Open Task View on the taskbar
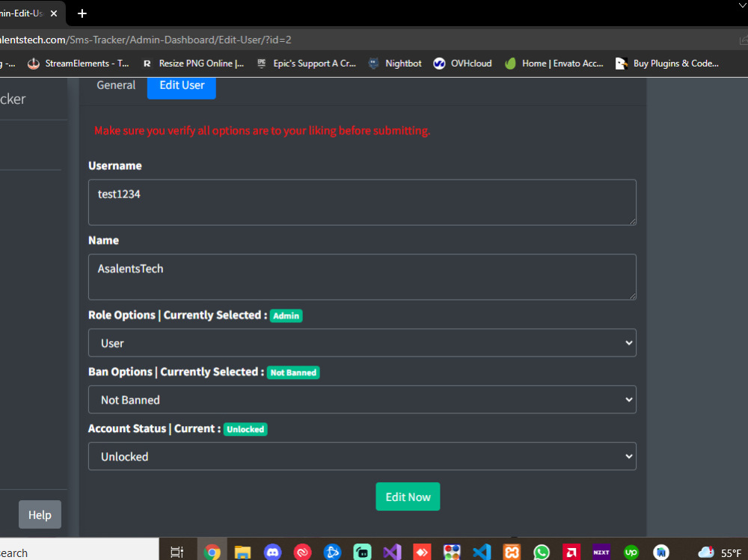 pyautogui.click(x=177, y=552)
